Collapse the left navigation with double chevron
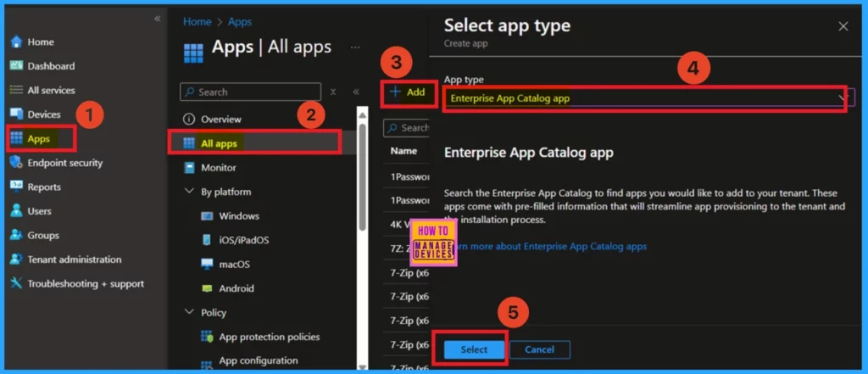This screenshot has height=374, width=868. pyautogui.click(x=157, y=19)
